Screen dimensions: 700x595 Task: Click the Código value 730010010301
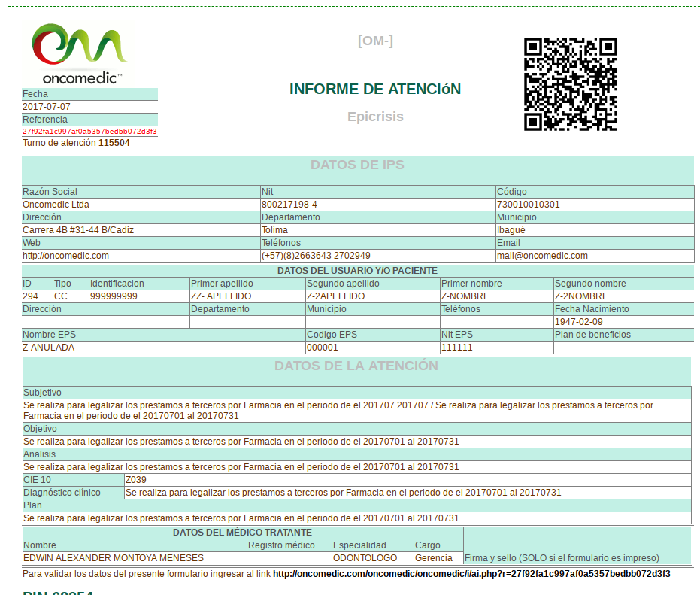point(528,205)
